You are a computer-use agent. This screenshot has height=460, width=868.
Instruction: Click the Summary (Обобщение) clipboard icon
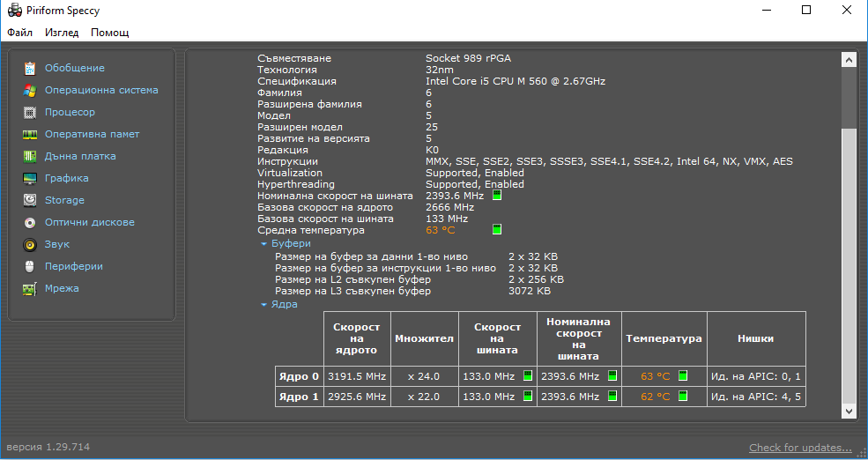point(30,68)
